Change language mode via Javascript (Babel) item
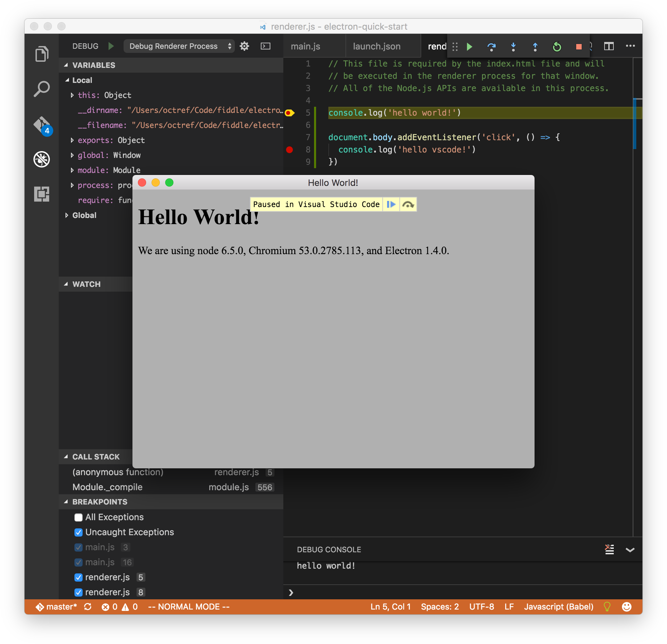This screenshot has height=644, width=667. (559, 606)
